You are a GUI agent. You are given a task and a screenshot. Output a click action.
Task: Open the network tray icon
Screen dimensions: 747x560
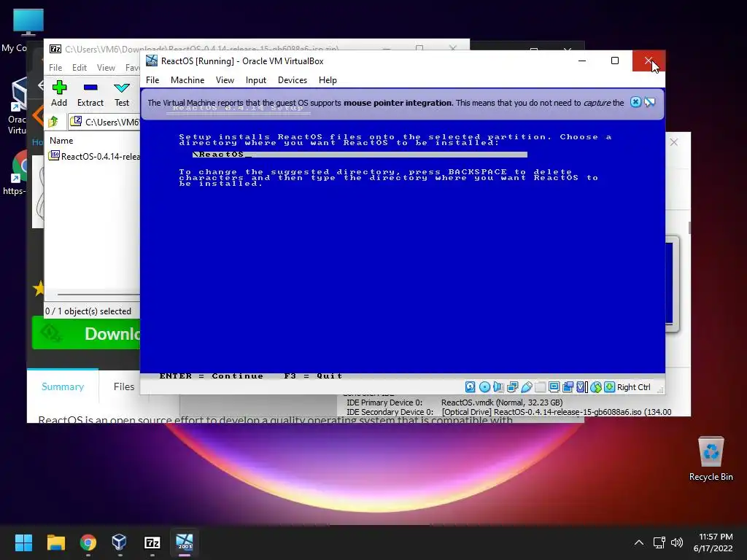coord(659,542)
